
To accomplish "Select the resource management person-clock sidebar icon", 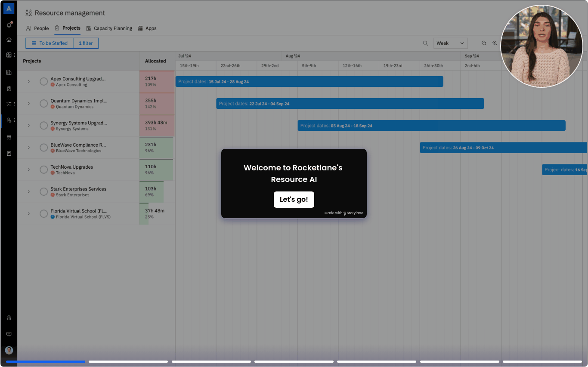I will (9, 120).
